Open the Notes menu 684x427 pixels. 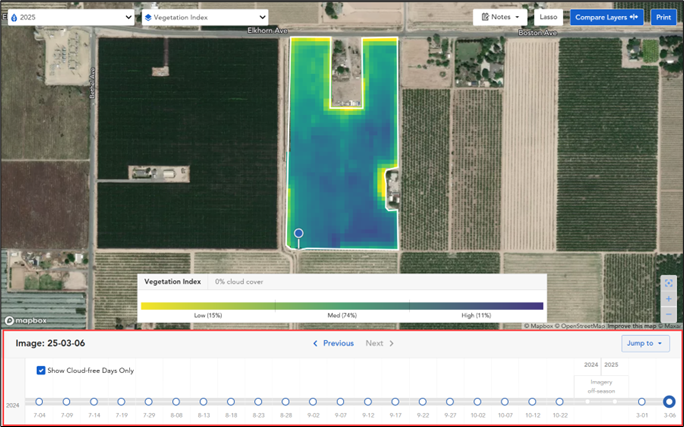(x=500, y=17)
